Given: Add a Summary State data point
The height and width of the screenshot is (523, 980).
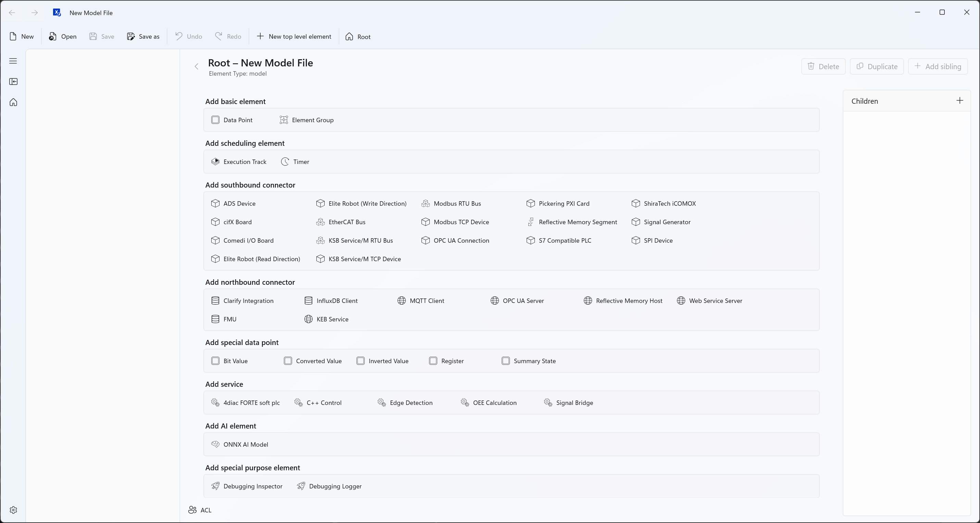Looking at the screenshot, I should pos(529,361).
